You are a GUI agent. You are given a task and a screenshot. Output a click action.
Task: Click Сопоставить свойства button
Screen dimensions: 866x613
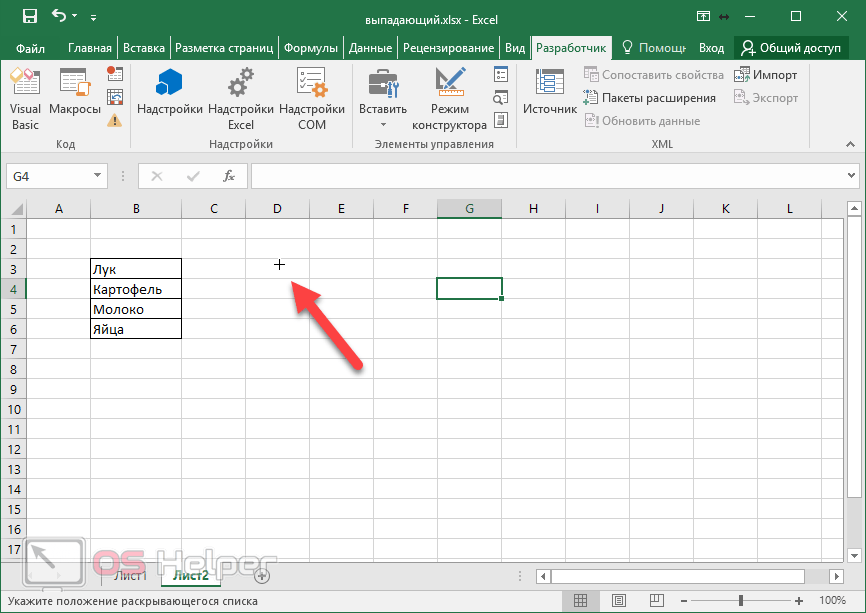[654, 75]
